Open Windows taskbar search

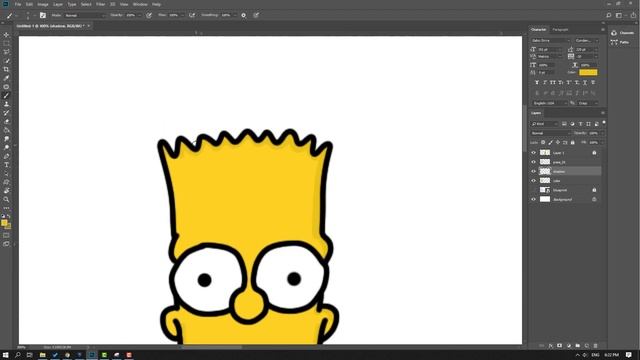tap(18, 355)
